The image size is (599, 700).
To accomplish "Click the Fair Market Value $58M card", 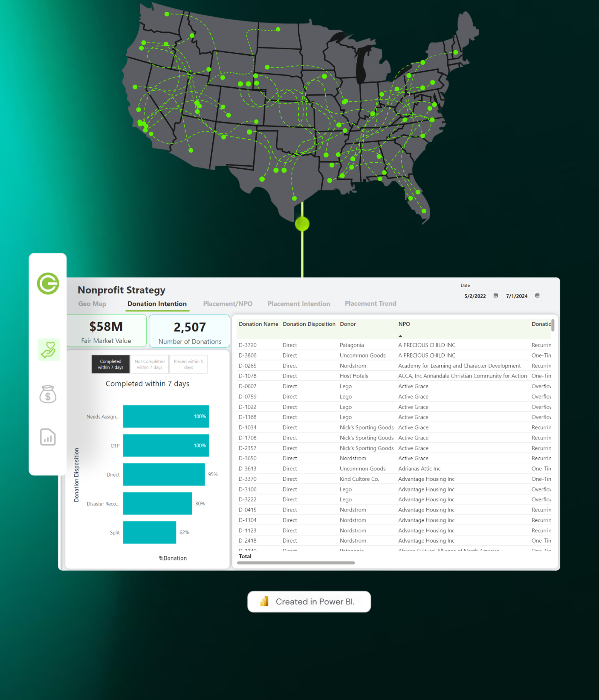I will tap(106, 331).
